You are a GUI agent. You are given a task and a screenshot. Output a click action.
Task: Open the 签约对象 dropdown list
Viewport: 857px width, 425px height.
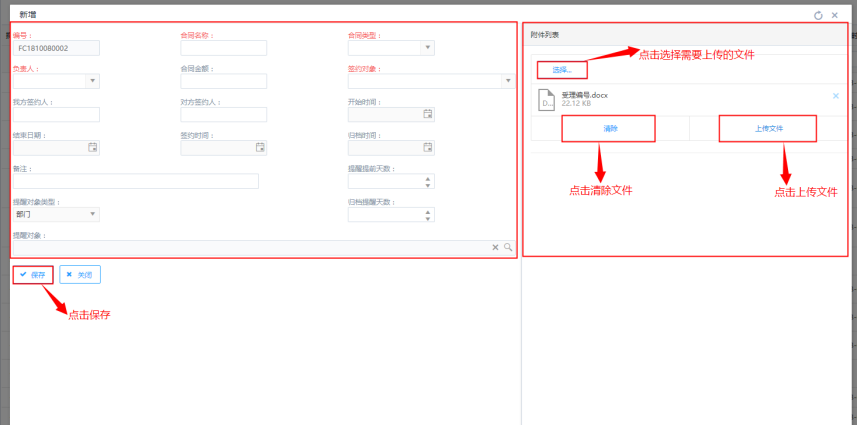click(508, 81)
